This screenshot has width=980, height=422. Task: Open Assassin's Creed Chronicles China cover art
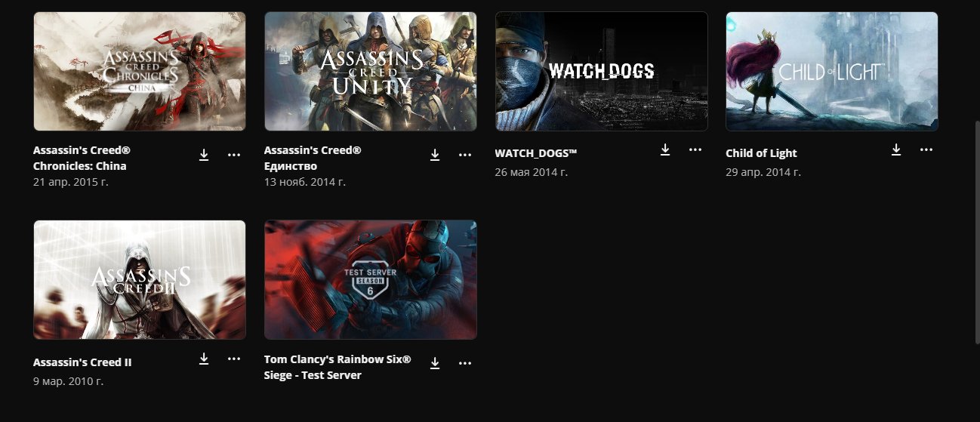click(x=140, y=71)
